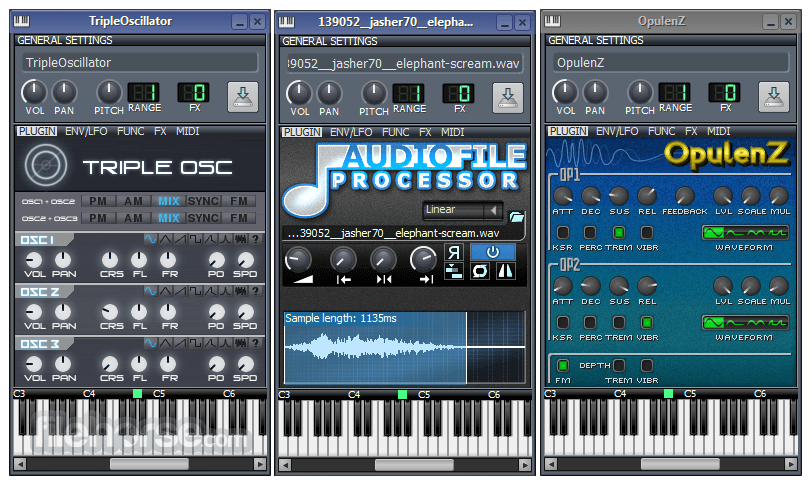The height and width of the screenshot is (483, 811).
Task: Set OSC1+OSC2 modulation to SYNC
Action: coord(203,201)
